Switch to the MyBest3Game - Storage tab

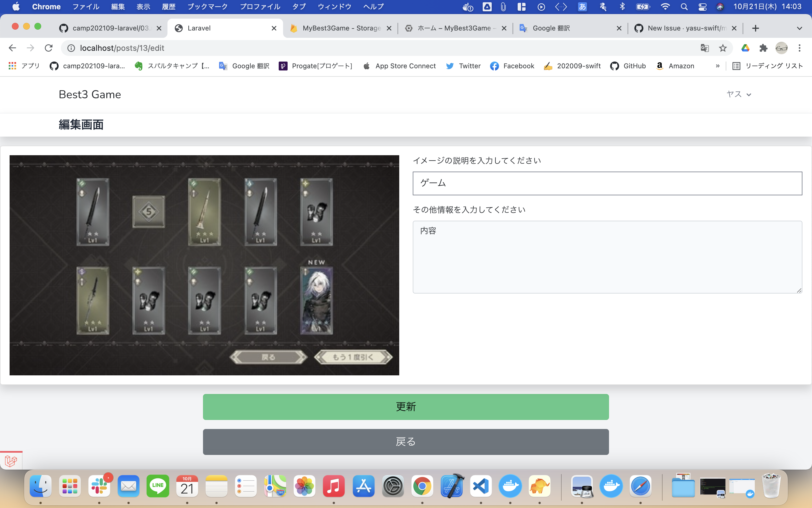pos(341,28)
